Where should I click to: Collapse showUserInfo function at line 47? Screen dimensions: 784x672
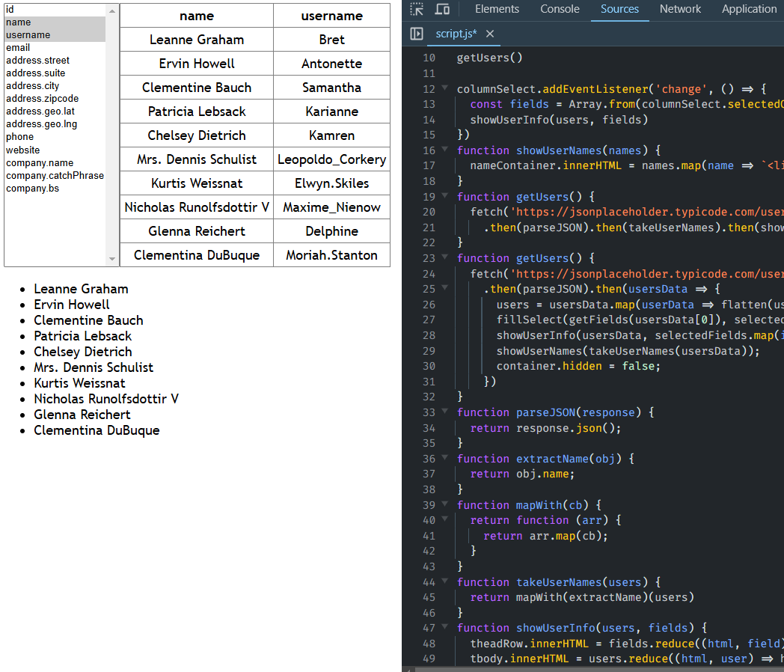click(x=444, y=627)
